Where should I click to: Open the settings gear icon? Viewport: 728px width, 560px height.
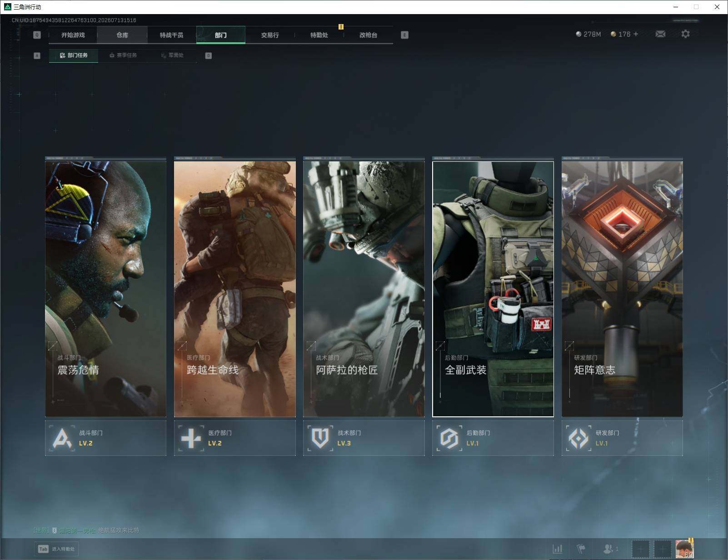tap(685, 34)
